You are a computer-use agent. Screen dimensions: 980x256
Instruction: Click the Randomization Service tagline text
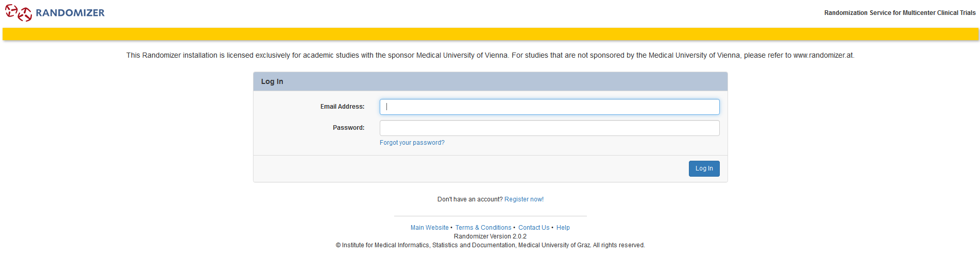coord(900,13)
